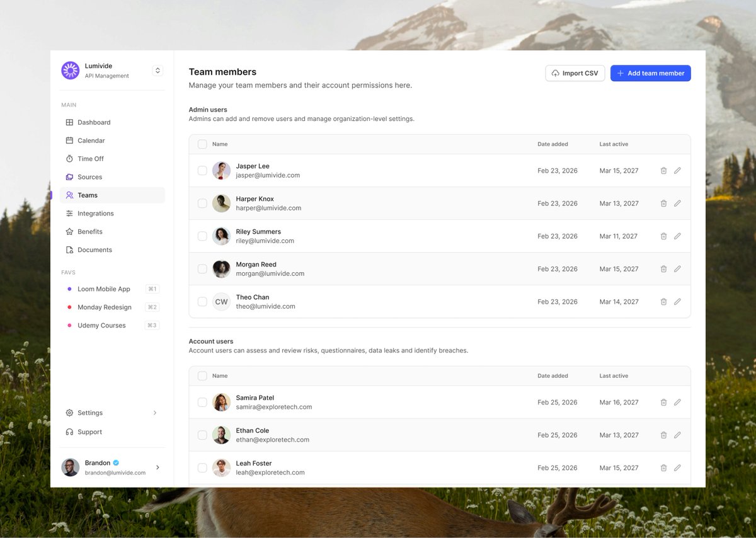This screenshot has width=756, height=538.
Task: Click the Dashboard grid icon in the sidebar
Action: coord(69,122)
